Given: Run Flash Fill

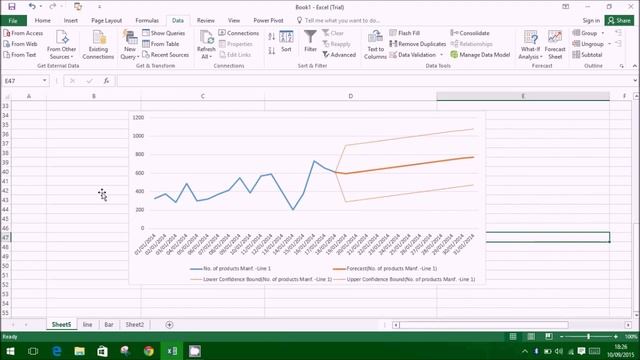Looking at the screenshot, I should (x=405, y=33).
